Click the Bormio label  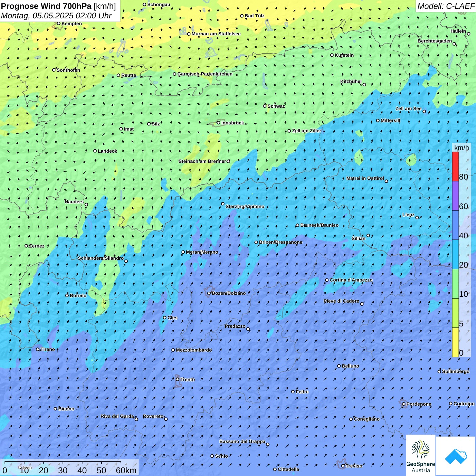tap(78, 295)
